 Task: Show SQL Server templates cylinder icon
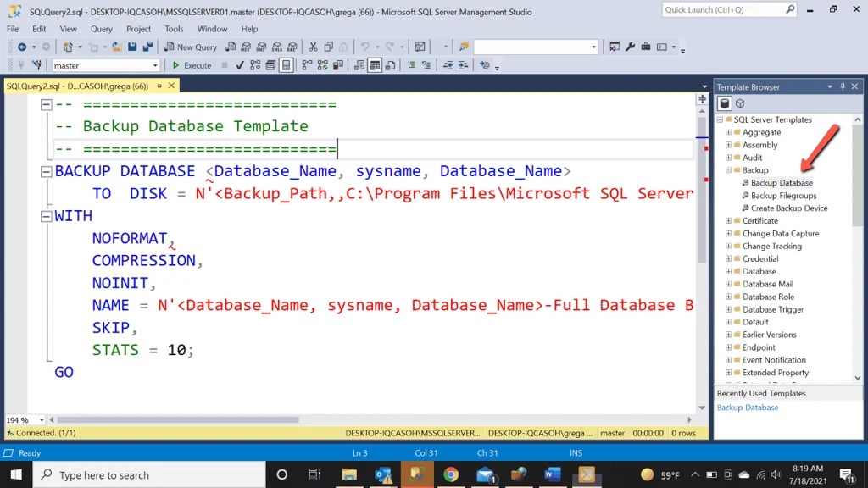[725, 103]
